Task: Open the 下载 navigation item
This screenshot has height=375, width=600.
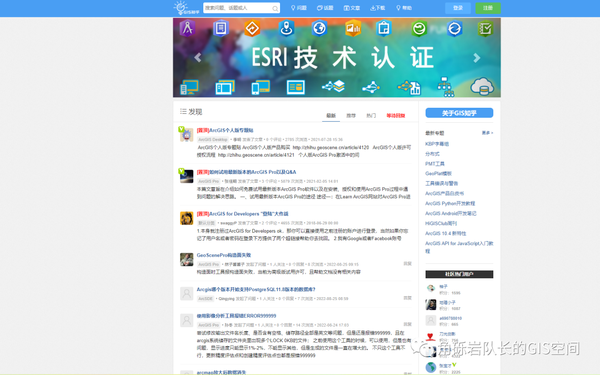Action: point(377,8)
